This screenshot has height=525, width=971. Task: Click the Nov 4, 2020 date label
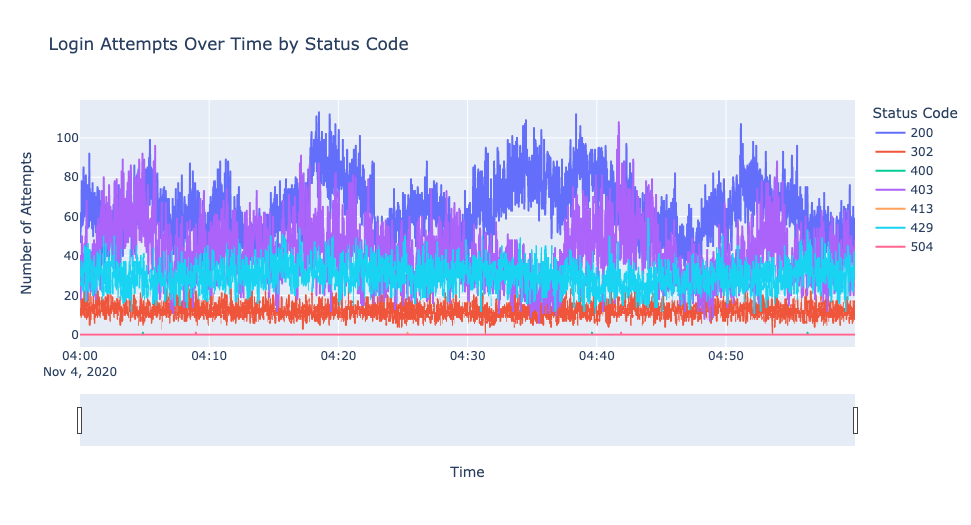tap(80, 371)
